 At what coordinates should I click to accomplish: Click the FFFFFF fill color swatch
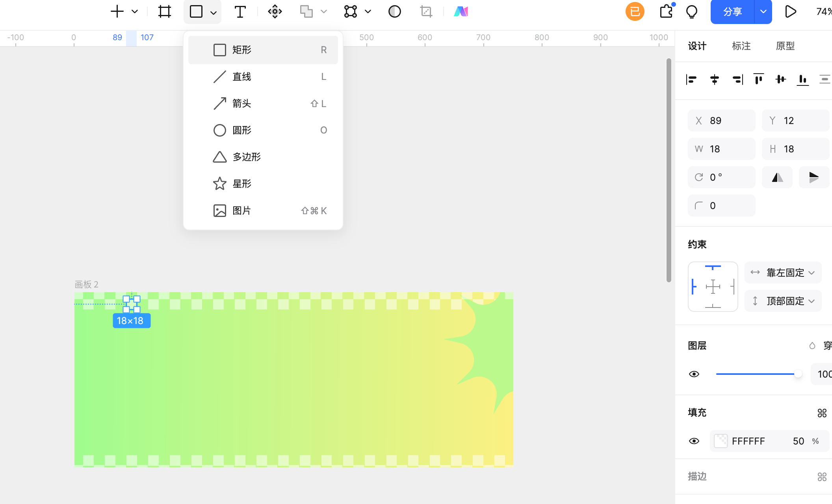[x=721, y=441]
